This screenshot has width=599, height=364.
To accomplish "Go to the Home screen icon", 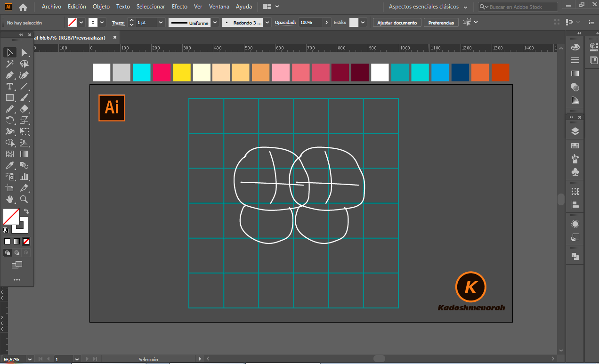I will pos(23,7).
